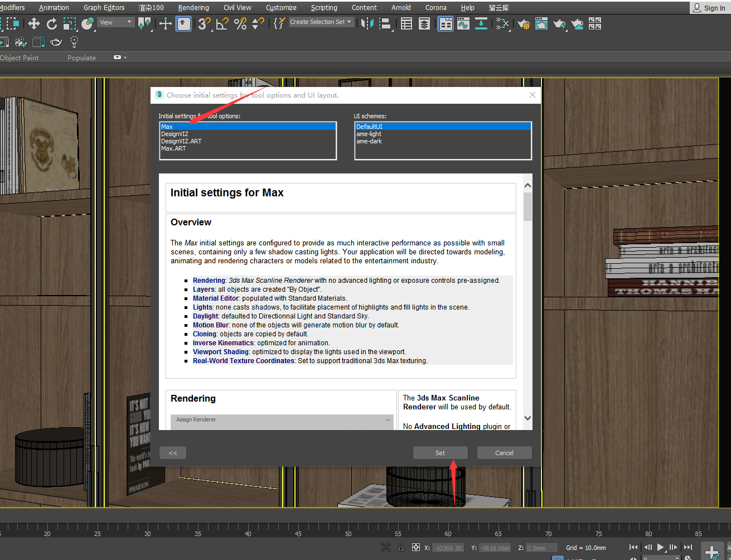Open the Graph Editors menu
Viewport: 731px width, 560px height.
pyautogui.click(x=104, y=8)
